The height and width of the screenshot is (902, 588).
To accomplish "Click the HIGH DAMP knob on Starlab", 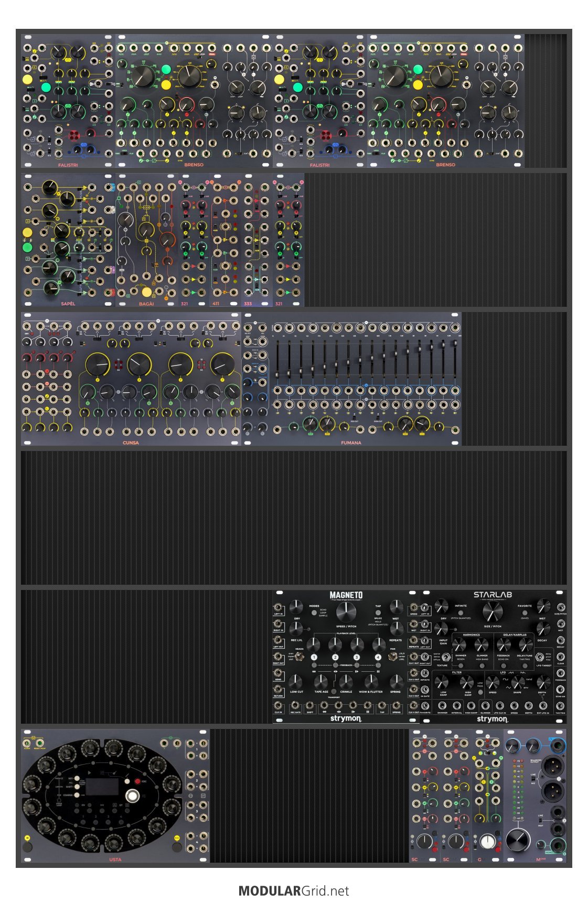I will coord(467,682).
